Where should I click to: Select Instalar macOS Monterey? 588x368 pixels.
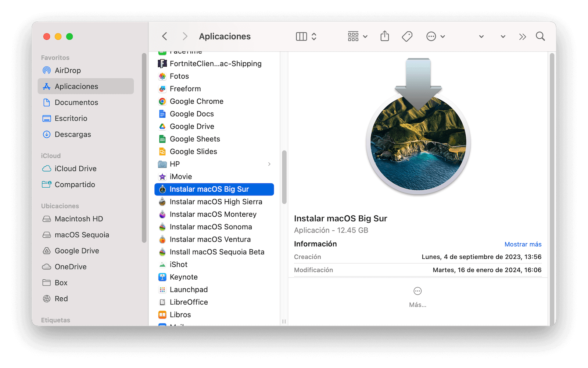pos(214,214)
